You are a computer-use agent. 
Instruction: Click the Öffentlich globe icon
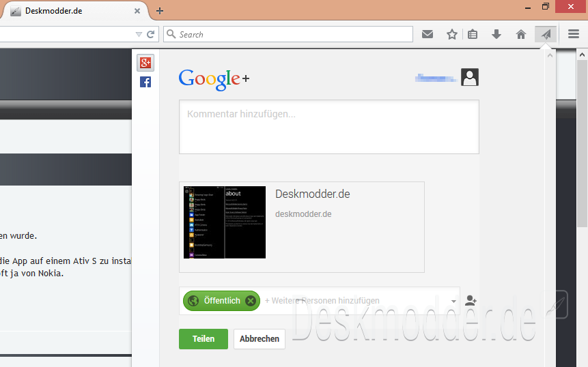coord(193,301)
